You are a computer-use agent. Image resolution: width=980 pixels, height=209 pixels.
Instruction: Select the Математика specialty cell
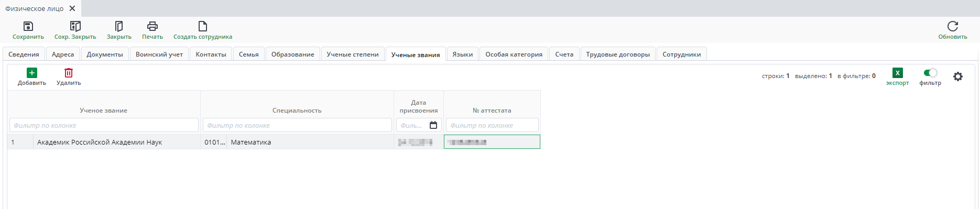tap(310, 142)
